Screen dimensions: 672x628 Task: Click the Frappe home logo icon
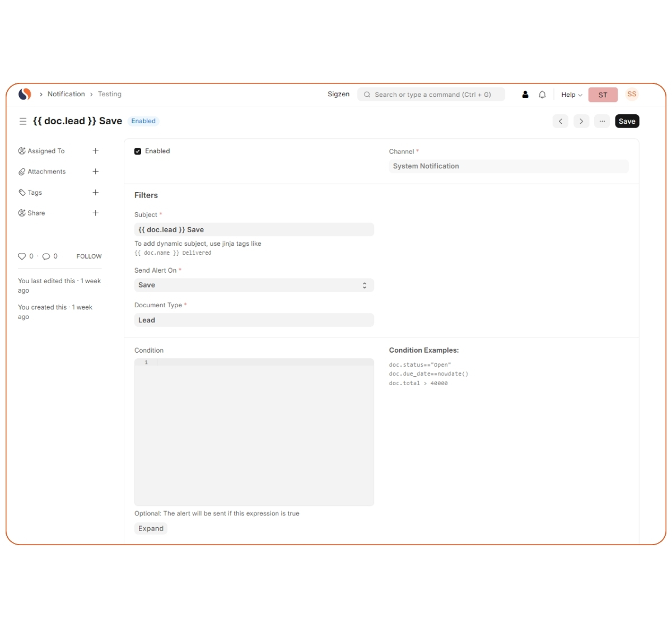[25, 94]
